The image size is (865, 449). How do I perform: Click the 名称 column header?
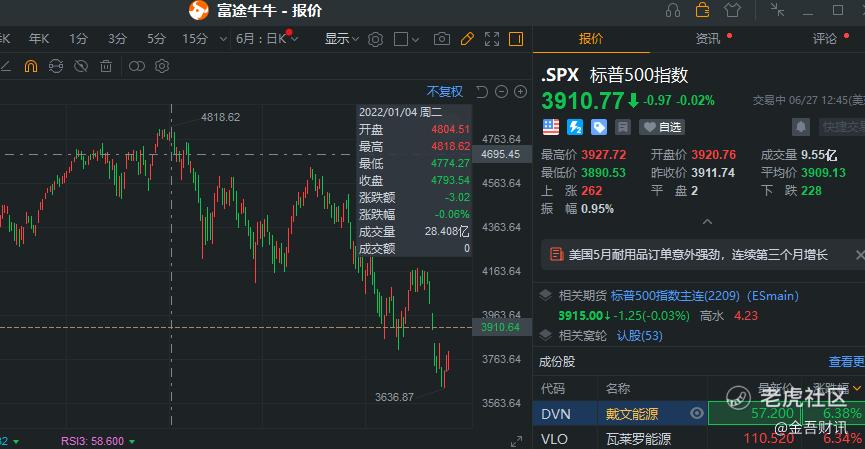[618, 388]
